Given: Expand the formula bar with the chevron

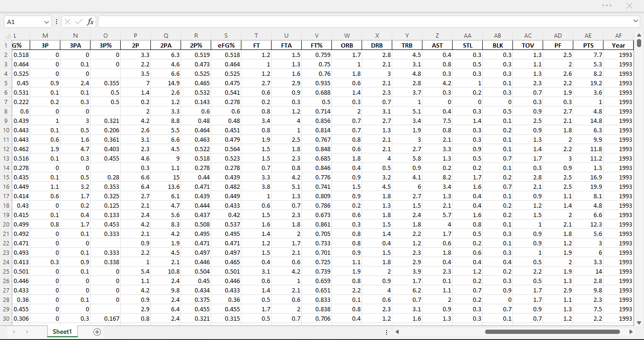Looking at the screenshot, I should (636, 22).
